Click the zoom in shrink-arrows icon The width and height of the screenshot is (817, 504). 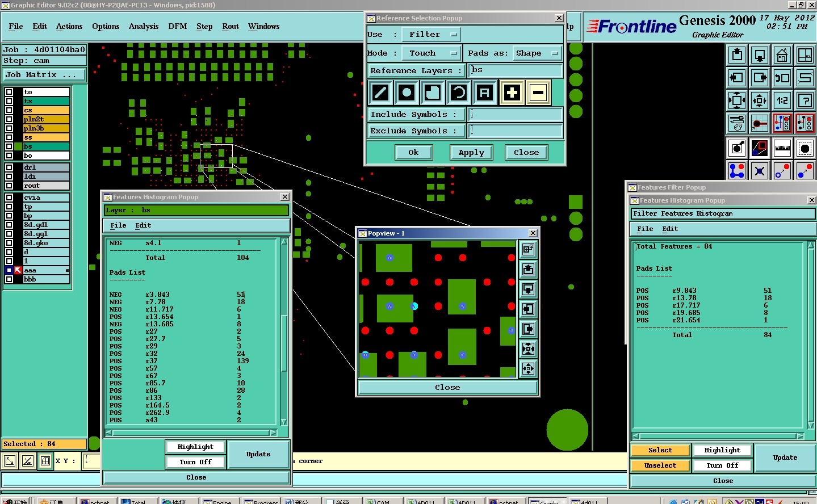(760, 100)
